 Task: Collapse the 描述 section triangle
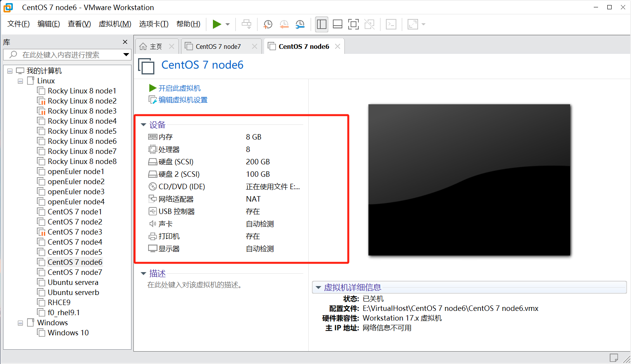click(x=143, y=274)
